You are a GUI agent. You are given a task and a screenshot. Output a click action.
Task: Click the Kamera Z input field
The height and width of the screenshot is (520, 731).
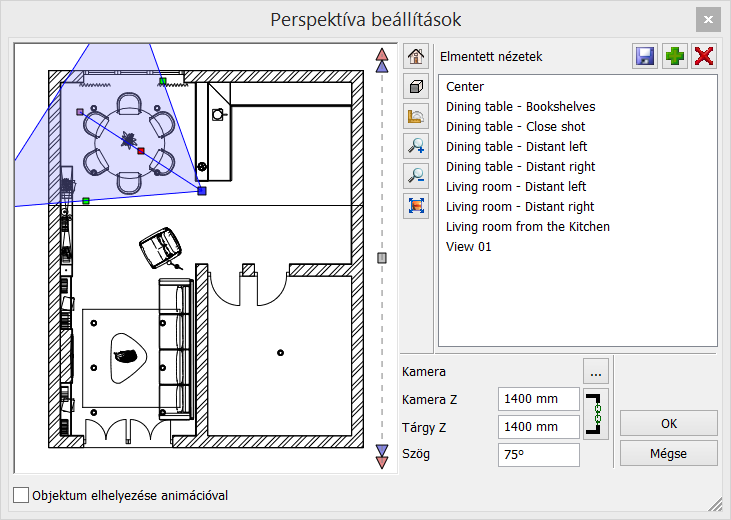pos(538,400)
